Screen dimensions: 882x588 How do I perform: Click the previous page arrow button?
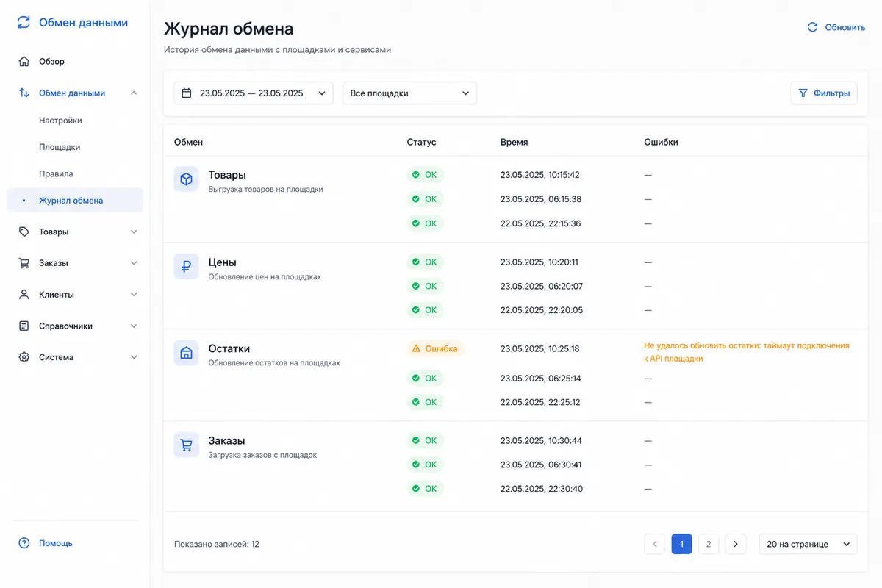(655, 544)
